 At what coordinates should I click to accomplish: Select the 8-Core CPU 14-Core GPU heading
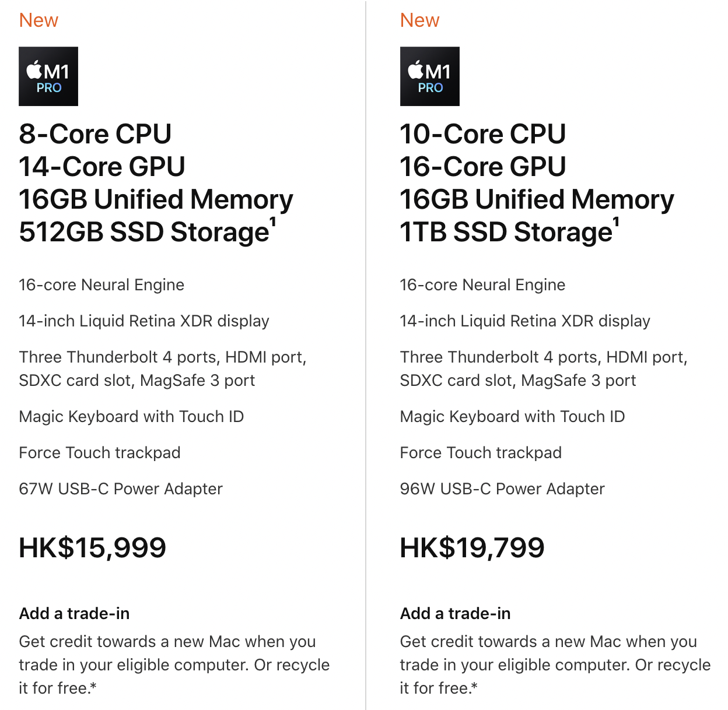coord(102,150)
